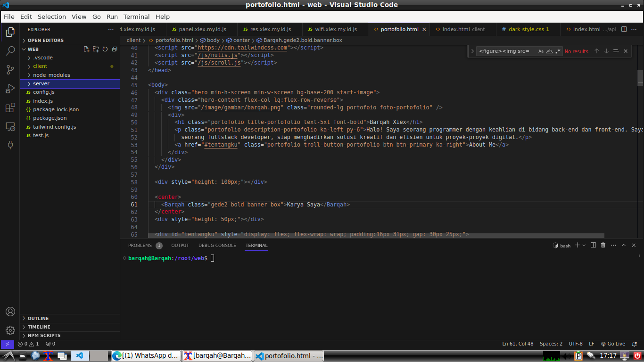Viewport: 644px width, 362px height.
Task: Click the New File icon in Explorer
Action: pyautogui.click(x=87, y=49)
